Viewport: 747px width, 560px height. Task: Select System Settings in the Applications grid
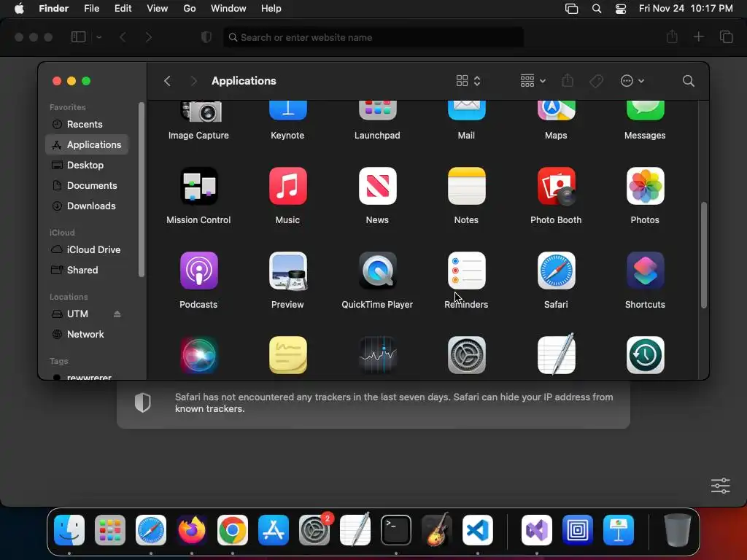point(466,355)
